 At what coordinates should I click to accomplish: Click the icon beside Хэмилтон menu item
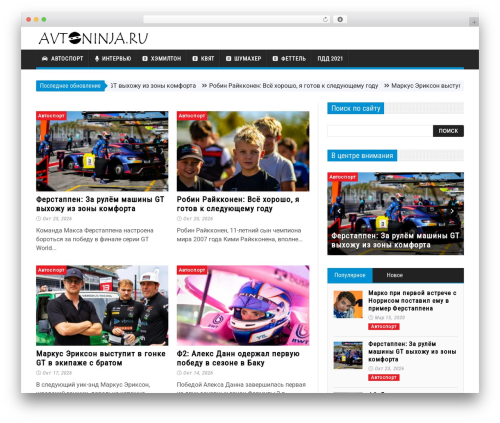pyautogui.click(x=145, y=59)
